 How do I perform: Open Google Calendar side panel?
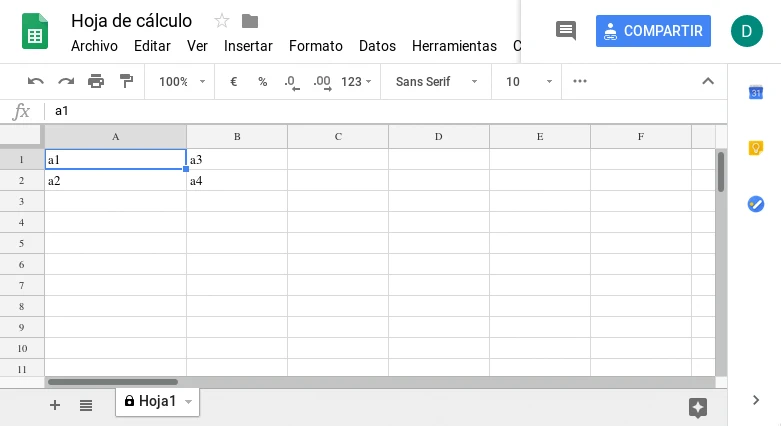756,93
